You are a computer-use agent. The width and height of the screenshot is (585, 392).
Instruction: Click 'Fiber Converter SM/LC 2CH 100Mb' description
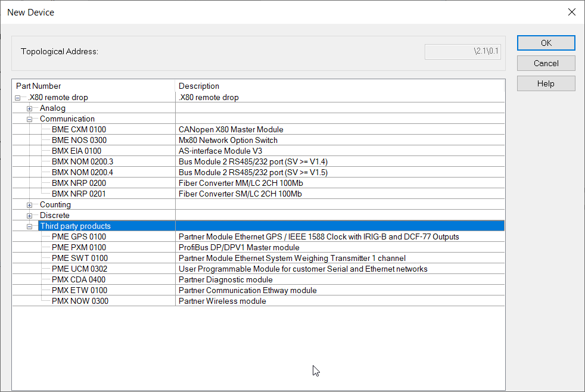pos(240,194)
